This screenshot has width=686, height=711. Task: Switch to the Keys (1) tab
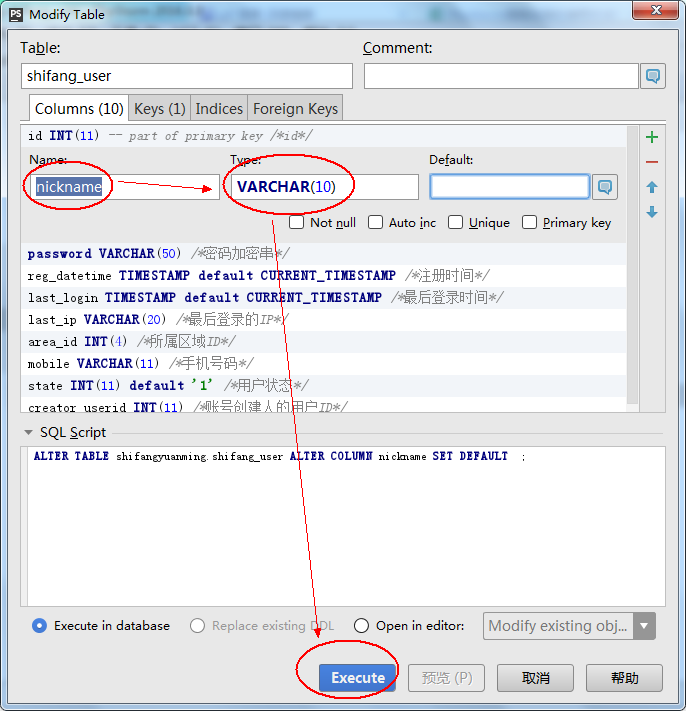click(159, 109)
